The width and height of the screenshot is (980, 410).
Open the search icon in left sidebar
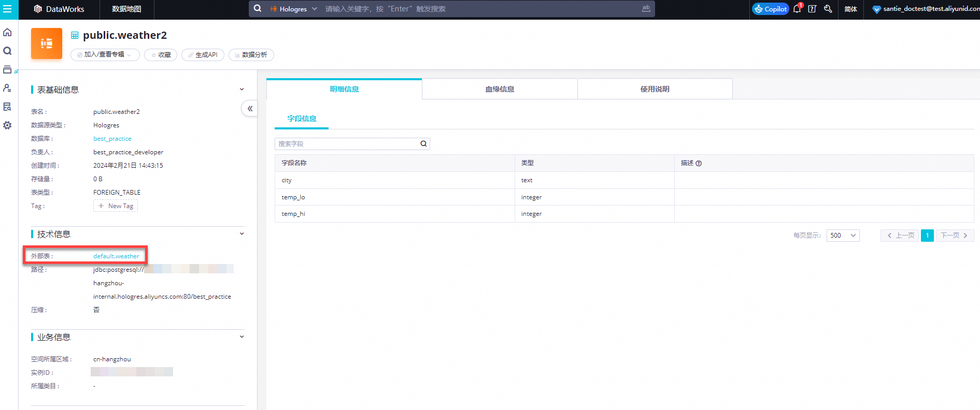click(x=7, y=51)
